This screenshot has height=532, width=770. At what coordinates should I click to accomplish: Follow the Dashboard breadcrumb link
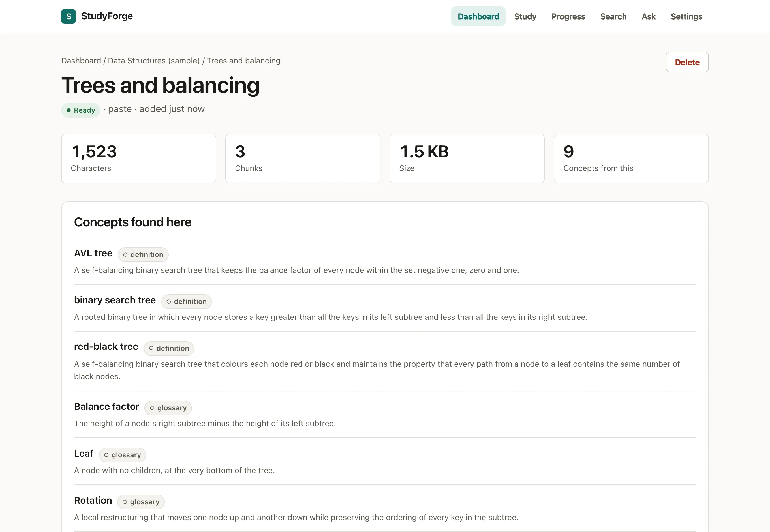click(x=81, y=61)
